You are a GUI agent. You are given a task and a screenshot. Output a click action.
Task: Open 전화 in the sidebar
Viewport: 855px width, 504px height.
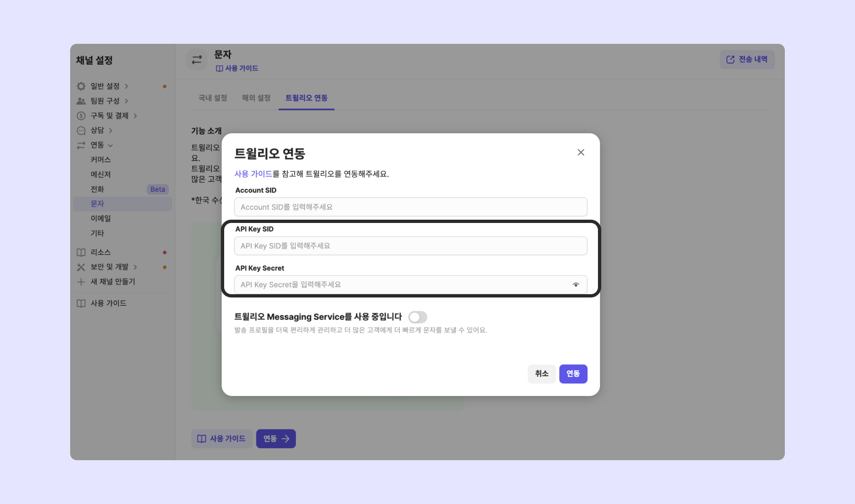98,190
